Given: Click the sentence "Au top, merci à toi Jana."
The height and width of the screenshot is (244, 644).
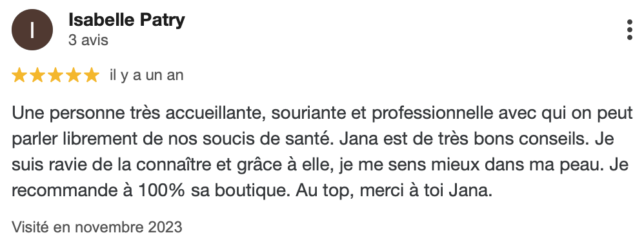Looking at the screenshot, I should coord(394,190).
